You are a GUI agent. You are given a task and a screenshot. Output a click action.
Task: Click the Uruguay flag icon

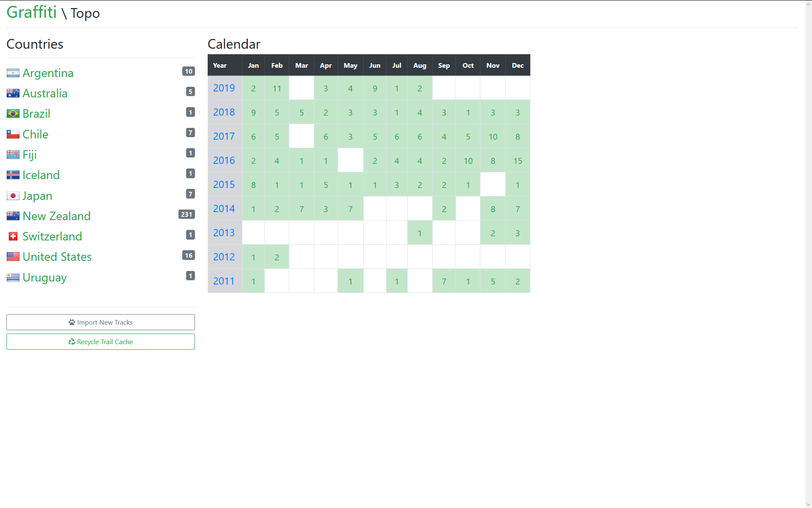pyautogui.click(x=13, y=278)
